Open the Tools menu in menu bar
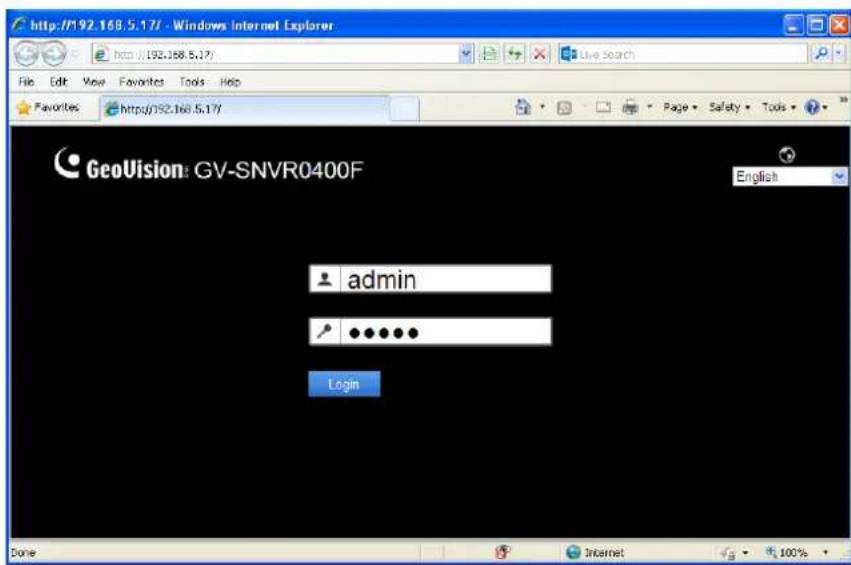Image resolution: width=851 pixels, height=565 pixels. pyautogui.click(x=192, y=82)
